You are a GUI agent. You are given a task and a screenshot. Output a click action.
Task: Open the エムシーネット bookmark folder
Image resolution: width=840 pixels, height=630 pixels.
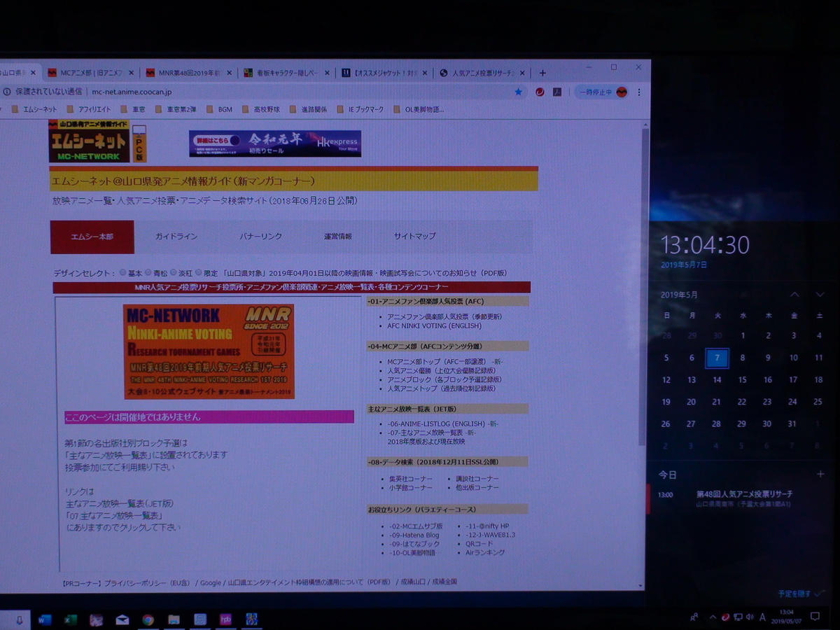(x=35, y=109)
